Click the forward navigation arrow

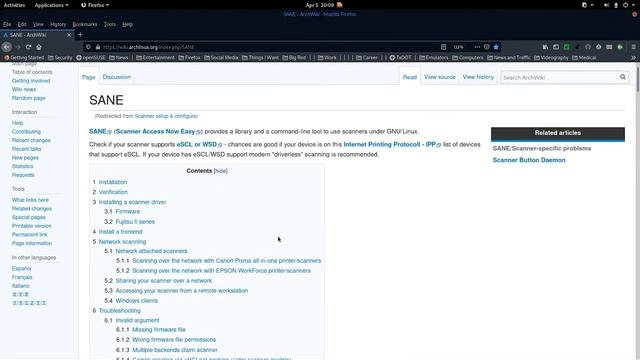17,47
